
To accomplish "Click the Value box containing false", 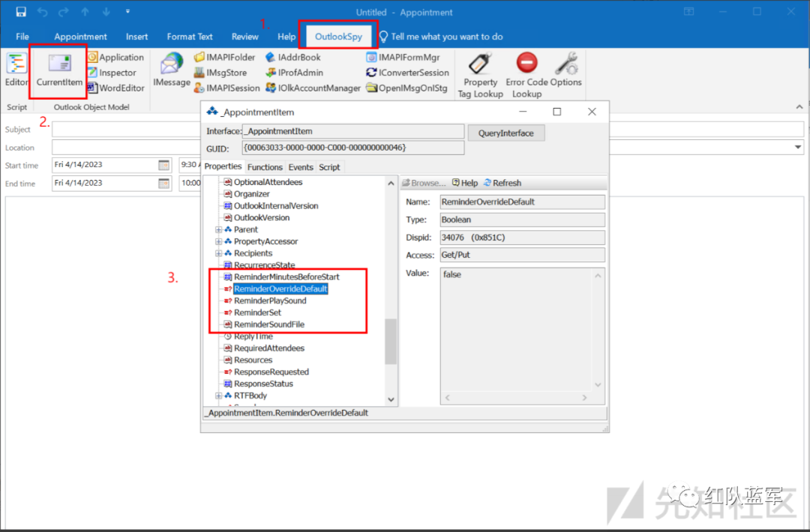I will [522, 336].
